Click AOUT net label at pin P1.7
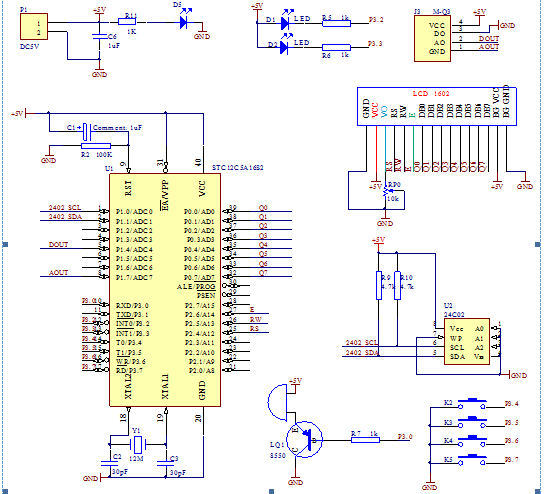The image size is (547, 494). pos(58,272)
